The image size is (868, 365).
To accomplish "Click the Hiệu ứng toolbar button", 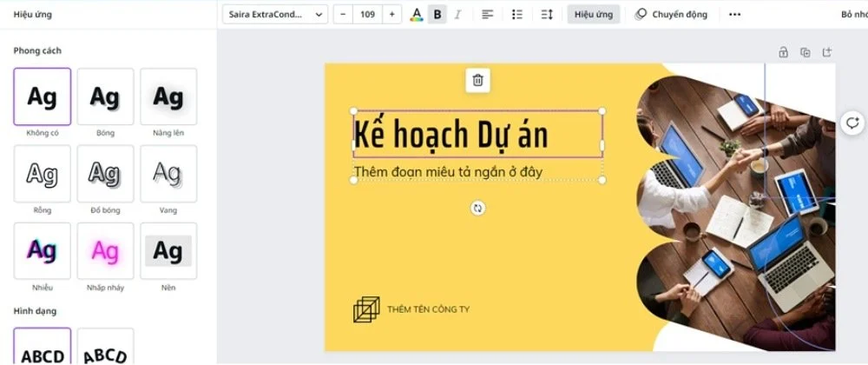I will pos(594,15).
